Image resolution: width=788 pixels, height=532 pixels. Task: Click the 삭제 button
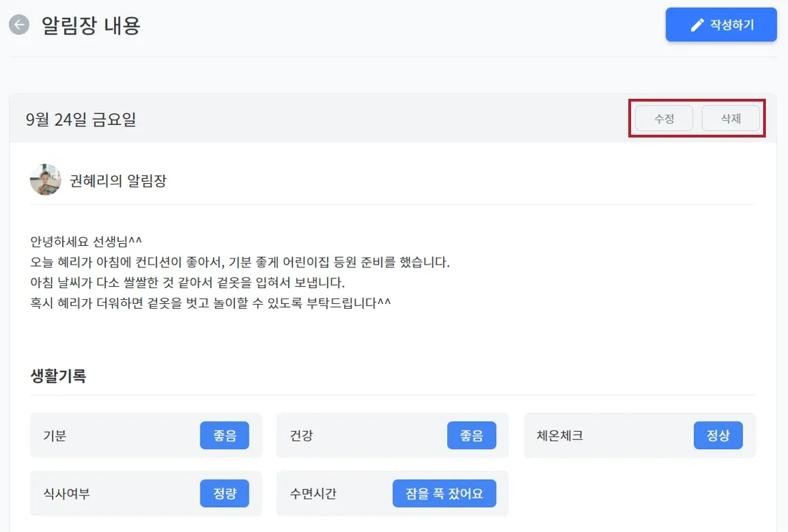coord(731,118)
